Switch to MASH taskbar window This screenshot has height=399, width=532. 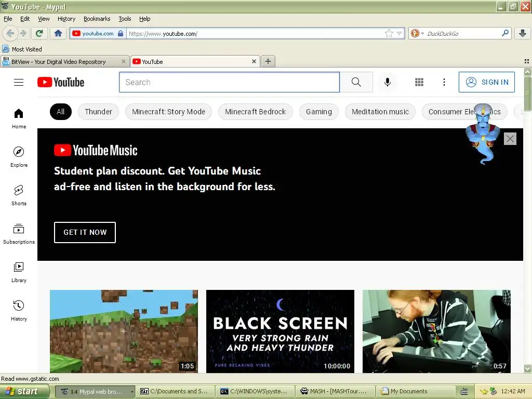335,392
